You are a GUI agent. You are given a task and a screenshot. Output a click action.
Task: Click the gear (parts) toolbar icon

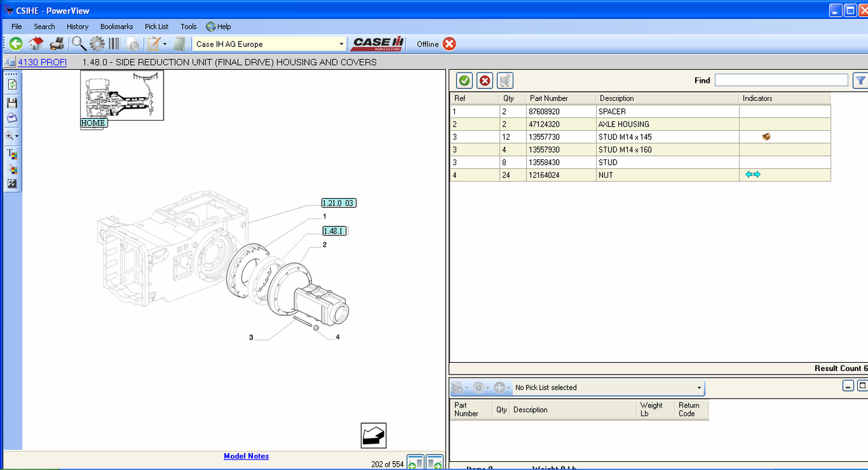[97, 44]
